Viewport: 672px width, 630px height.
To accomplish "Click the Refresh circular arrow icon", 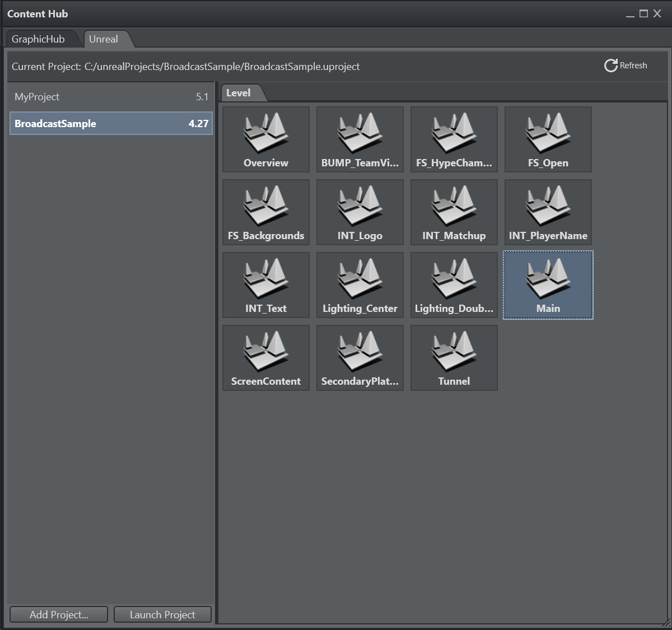I will tap(610, 66).
